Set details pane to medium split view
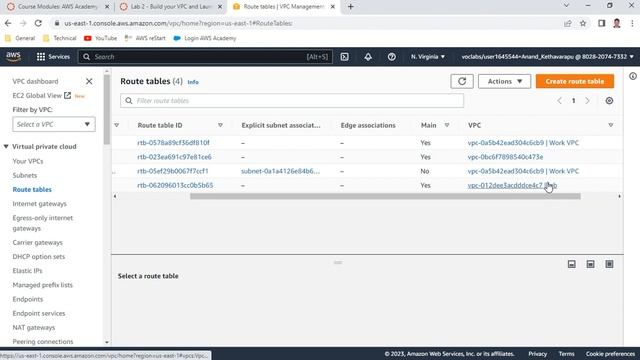The height and width of the screenshot is (360, 640). point(590,264)
